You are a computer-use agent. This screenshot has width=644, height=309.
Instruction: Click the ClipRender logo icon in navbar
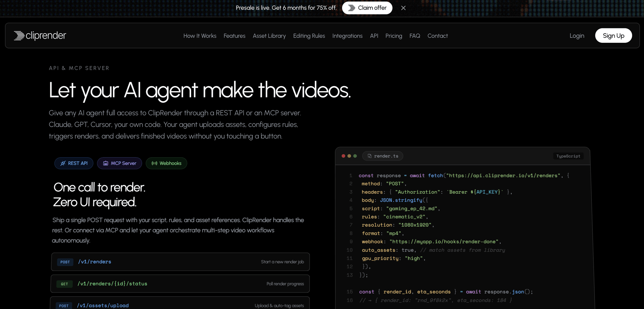pos(19,36)
